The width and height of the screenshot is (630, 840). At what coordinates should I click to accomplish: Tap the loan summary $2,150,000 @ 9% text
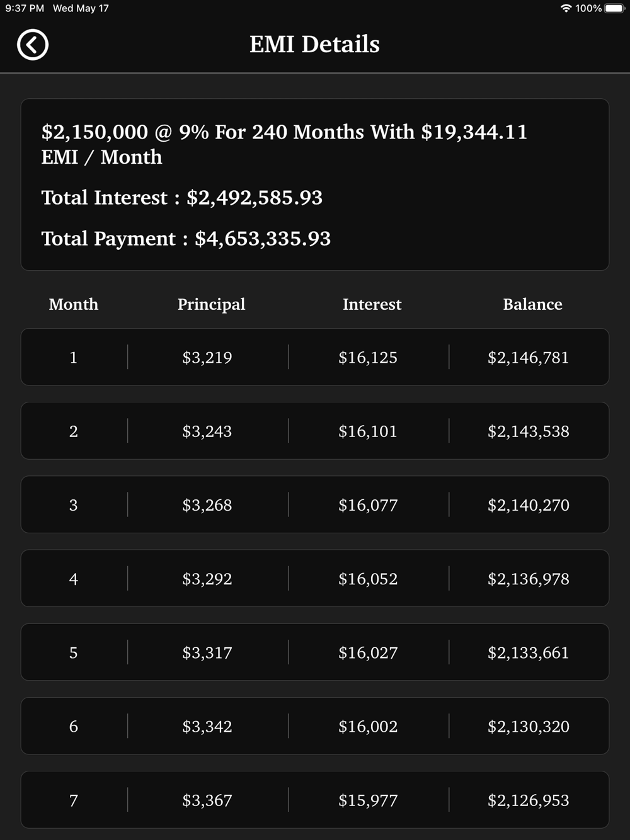pyautogui.click(x=284, y=144)
